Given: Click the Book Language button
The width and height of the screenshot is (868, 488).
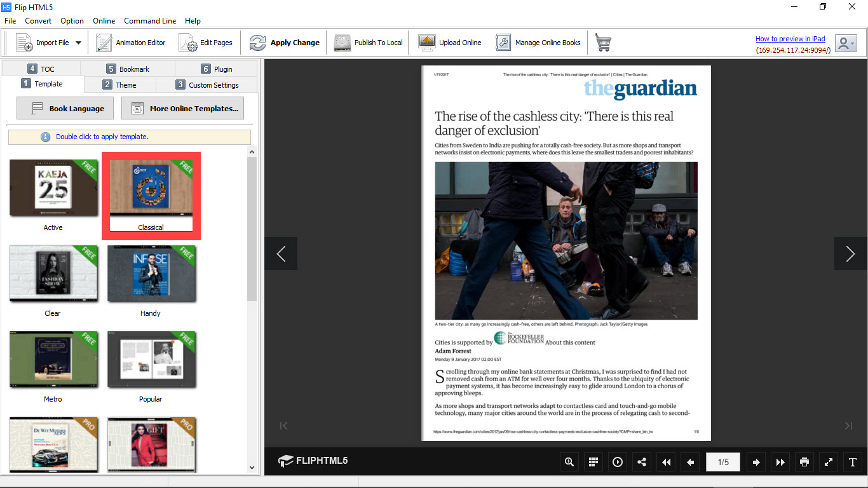Looking at the screenshot, I should (65, 108).
